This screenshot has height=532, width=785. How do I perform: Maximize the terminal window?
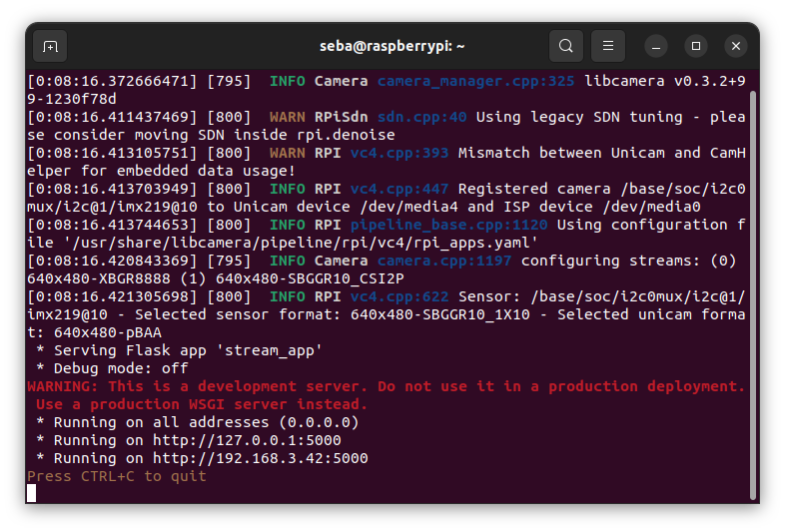(x=696, y=46)
